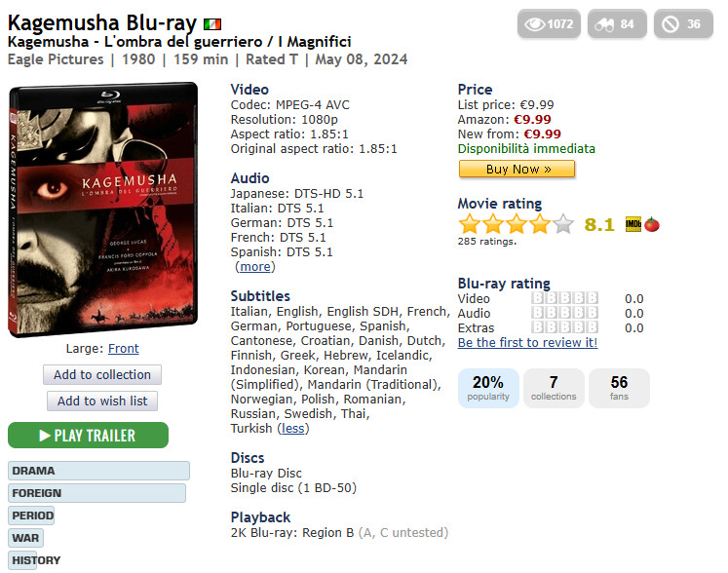Collapse subtitles list with the less link
This screenshot has height=573, width=728.
pos(293,428)
